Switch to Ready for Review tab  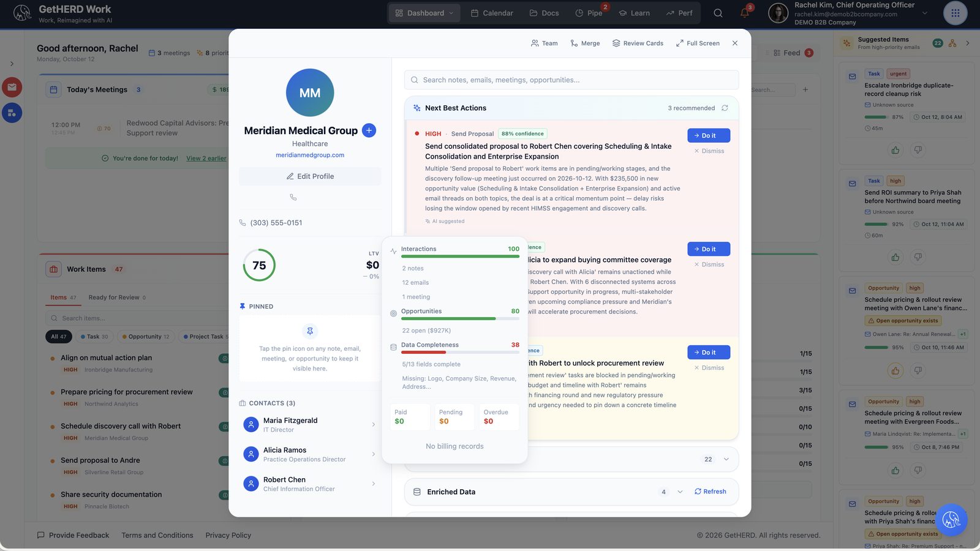click(117, 298)
